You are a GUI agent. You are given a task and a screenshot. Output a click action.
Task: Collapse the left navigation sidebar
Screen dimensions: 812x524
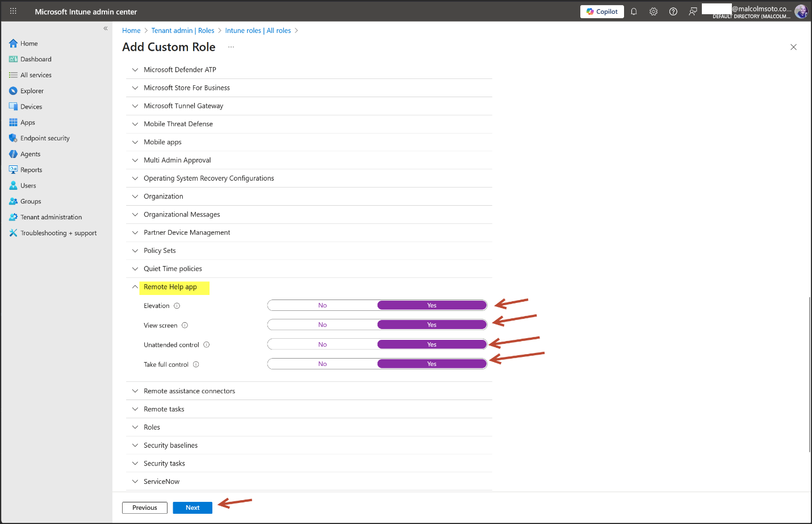pyautogui.click(x=106, y=28)
